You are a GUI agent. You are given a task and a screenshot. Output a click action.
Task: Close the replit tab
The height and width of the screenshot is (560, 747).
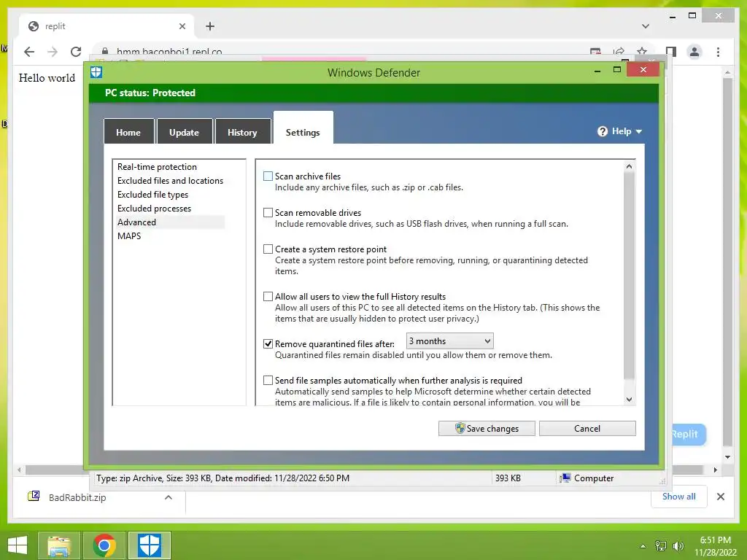click(x=182, y=26)
